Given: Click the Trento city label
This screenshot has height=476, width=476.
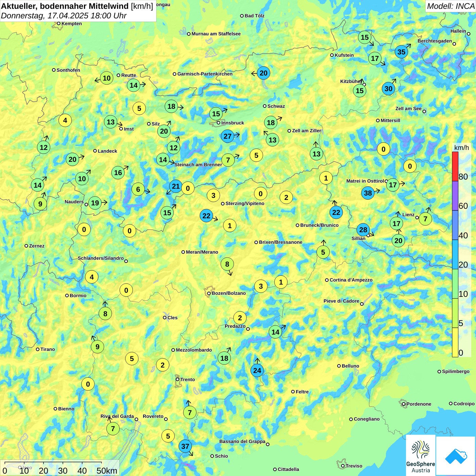Looking at the screenshot, I should click(188, 379).
